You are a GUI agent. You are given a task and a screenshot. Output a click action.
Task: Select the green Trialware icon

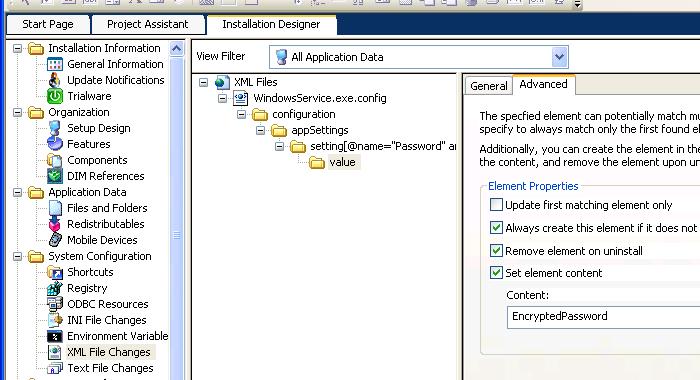[x=55, y=96]
